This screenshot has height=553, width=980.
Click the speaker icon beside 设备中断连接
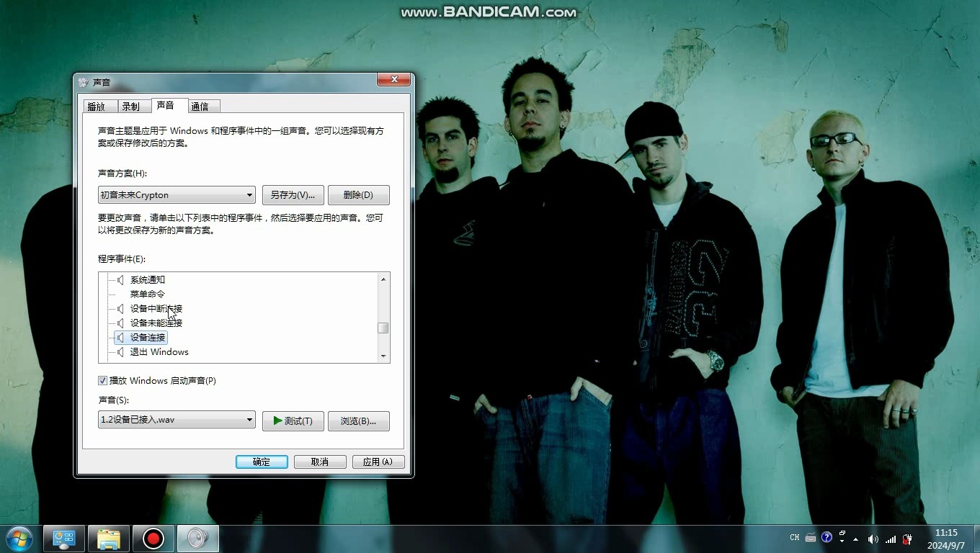(x=121, y=308)
